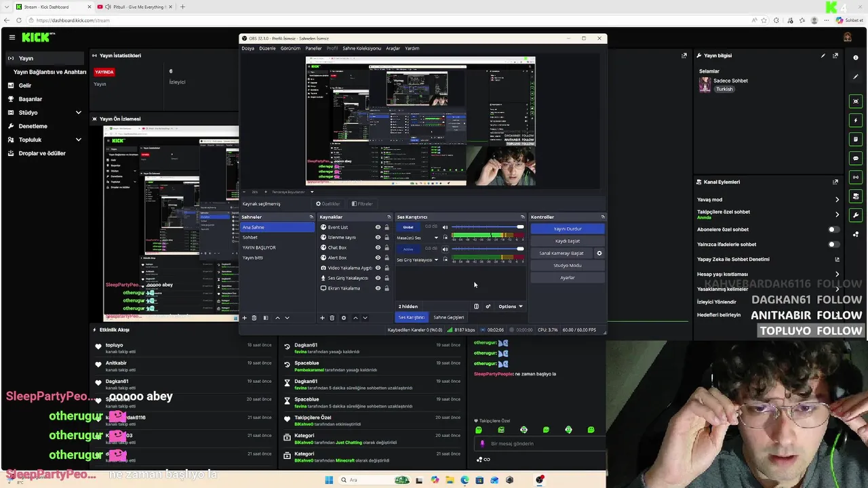Delete the selected scene with trash icon

(254, 318)
